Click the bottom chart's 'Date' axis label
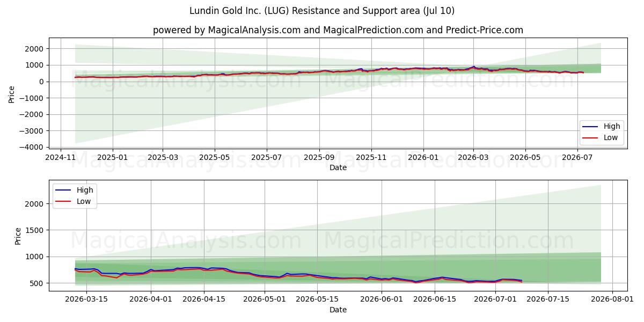 (x=338, y=310)
